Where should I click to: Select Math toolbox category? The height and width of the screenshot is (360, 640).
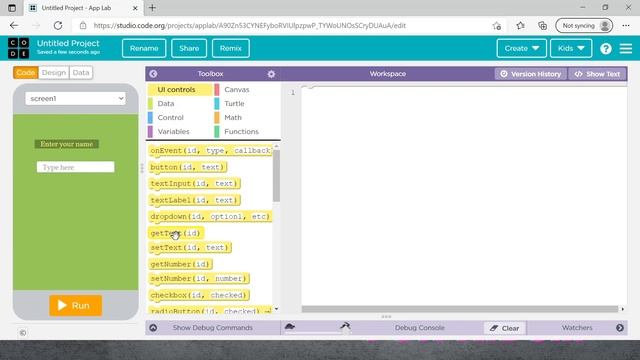tap(233, 118)
